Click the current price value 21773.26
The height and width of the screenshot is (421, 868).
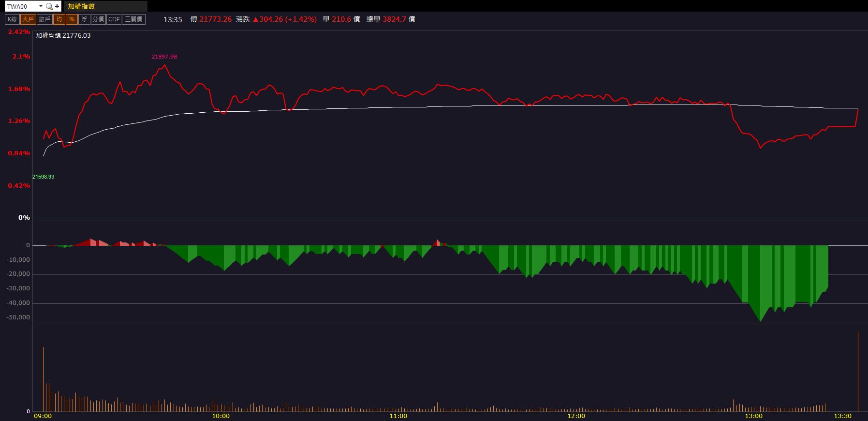click(x=216, y=19)
